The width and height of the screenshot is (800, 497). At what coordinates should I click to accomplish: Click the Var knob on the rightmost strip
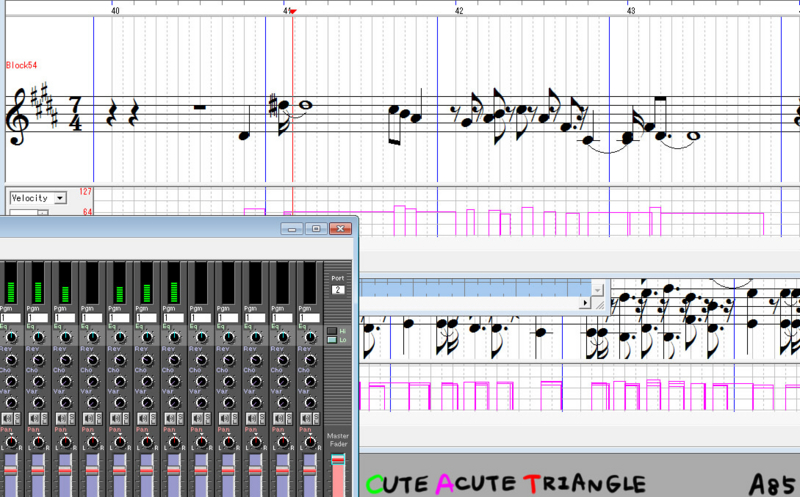point(310,403)
